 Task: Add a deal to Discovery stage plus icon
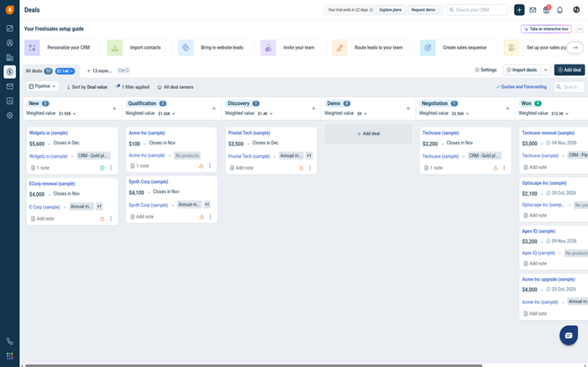point(313,108)
